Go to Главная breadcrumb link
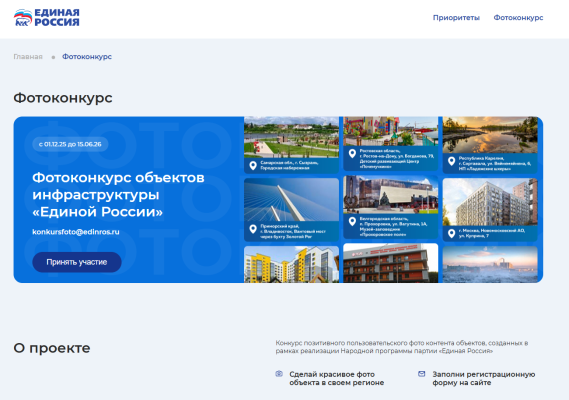 tap(28, 57)
